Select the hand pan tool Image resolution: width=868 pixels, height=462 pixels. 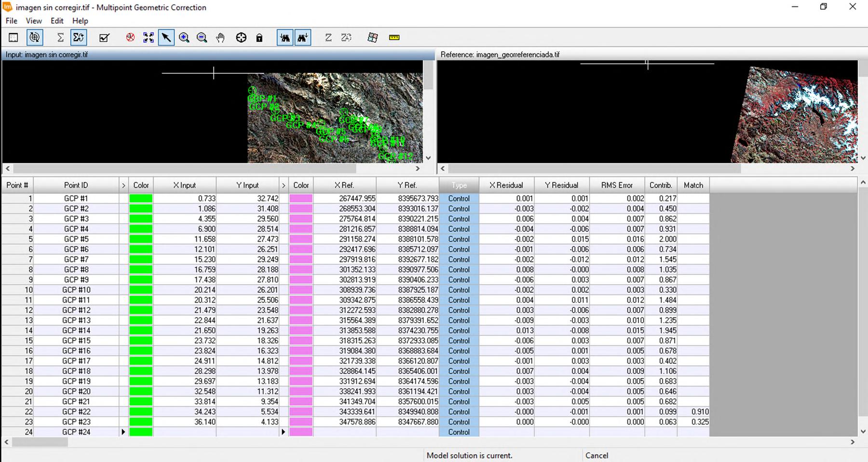click(x=220, y=38)
